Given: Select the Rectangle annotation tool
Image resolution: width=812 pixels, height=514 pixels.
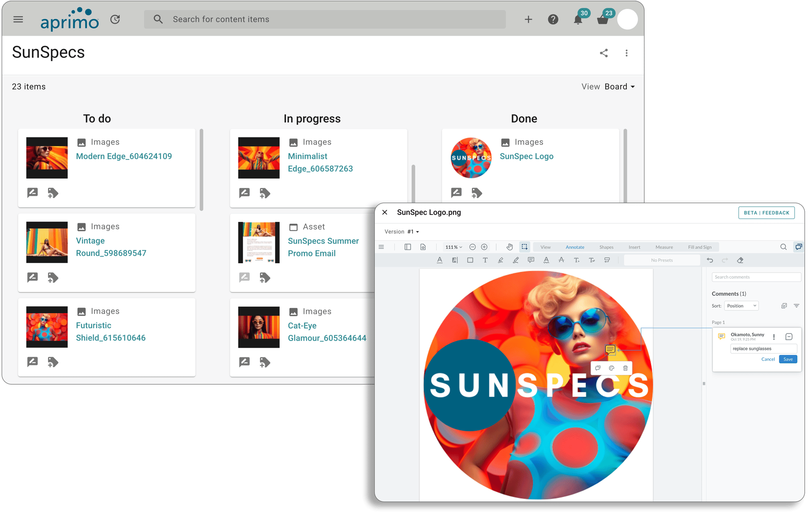Looking at the screenshot, I should click(470, 260).
